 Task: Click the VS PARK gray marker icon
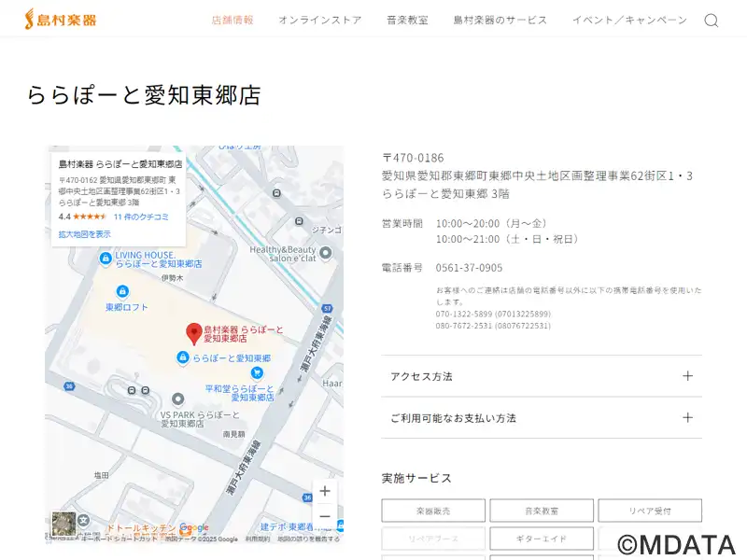177,399
